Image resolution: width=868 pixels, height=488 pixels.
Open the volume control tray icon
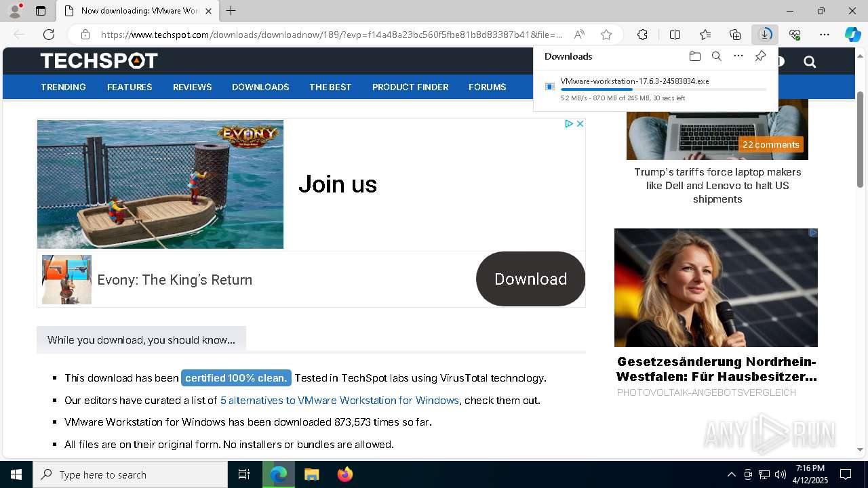coord(781,474)
